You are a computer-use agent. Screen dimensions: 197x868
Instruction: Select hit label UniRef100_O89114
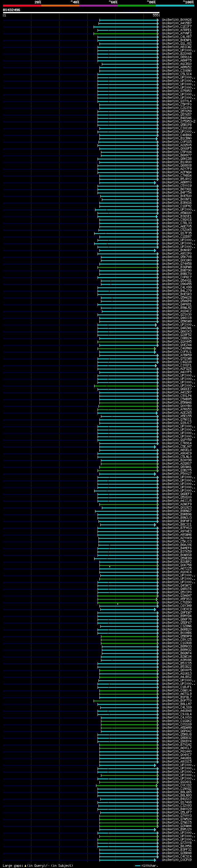[x=176, y=57]
